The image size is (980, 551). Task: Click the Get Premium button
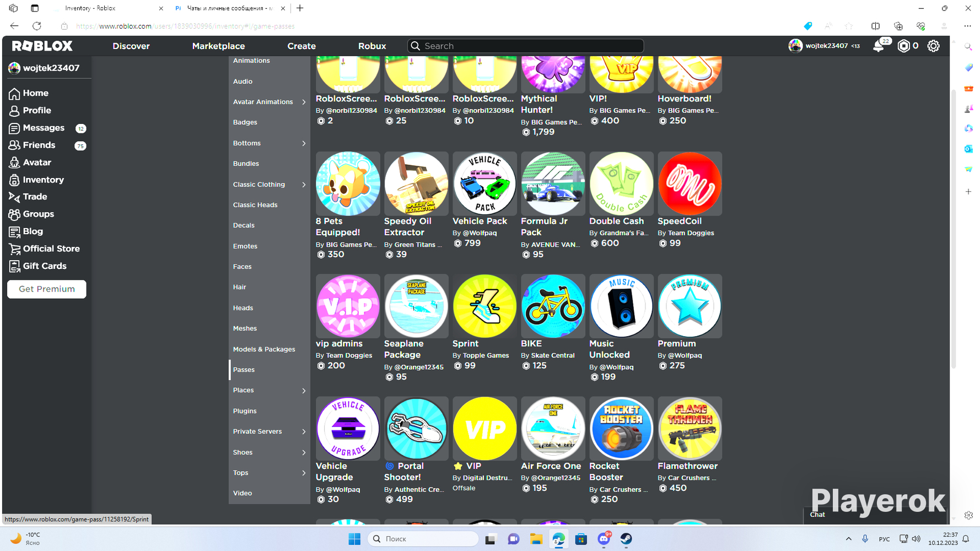point(47,289)
